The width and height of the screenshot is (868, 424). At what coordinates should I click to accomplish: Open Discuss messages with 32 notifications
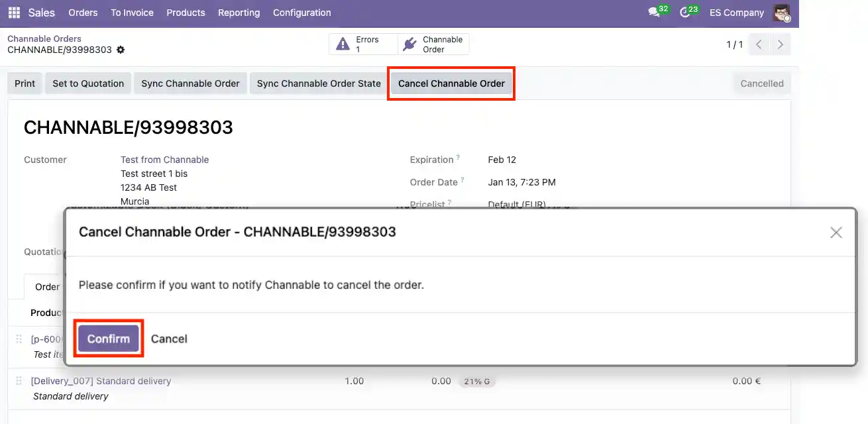point(655,12)
